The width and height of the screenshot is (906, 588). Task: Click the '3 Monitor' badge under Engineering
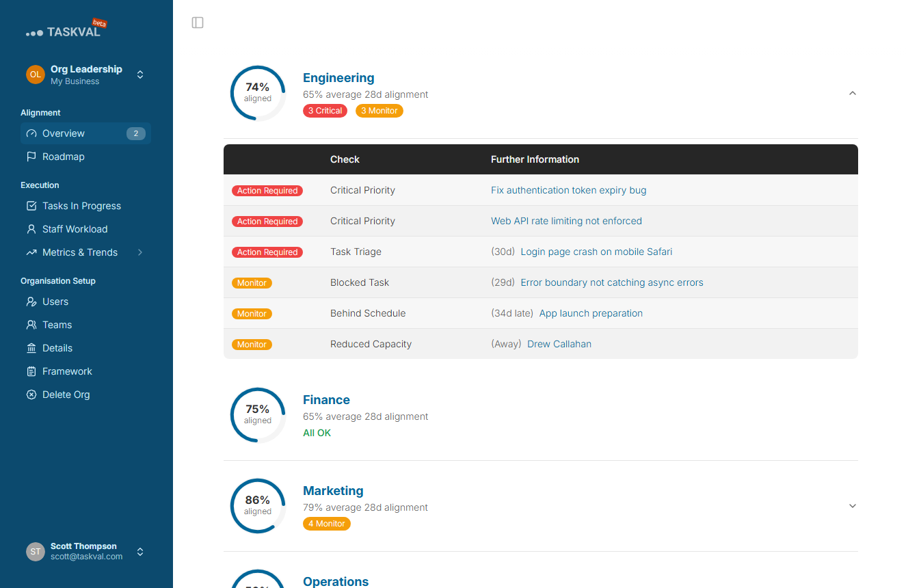(379, 111)
